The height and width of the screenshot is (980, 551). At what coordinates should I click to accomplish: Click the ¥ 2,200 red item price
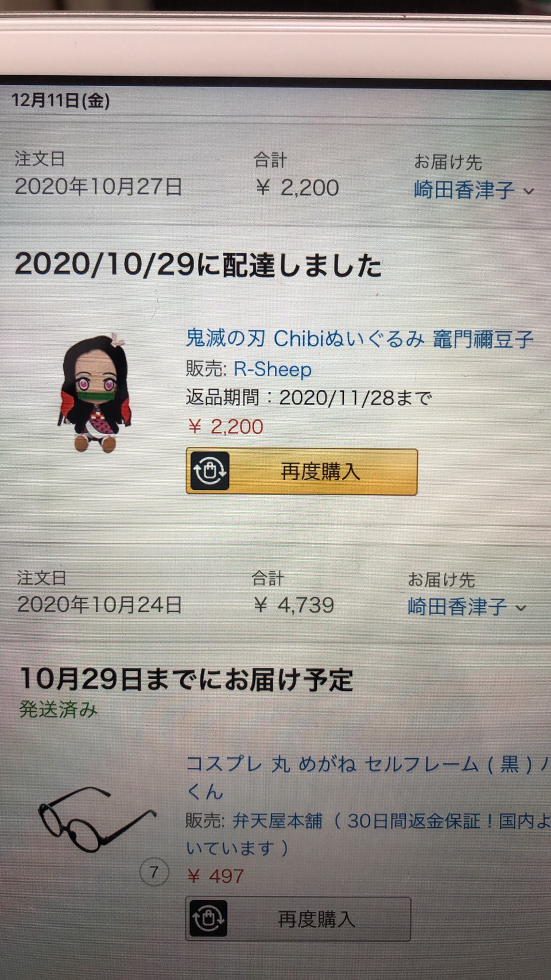(x=225, y=426)
